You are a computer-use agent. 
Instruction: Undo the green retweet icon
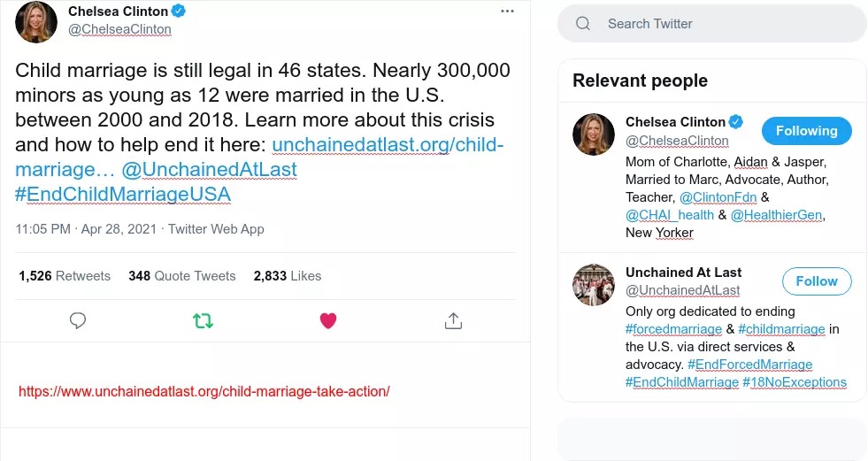point(204,320)
